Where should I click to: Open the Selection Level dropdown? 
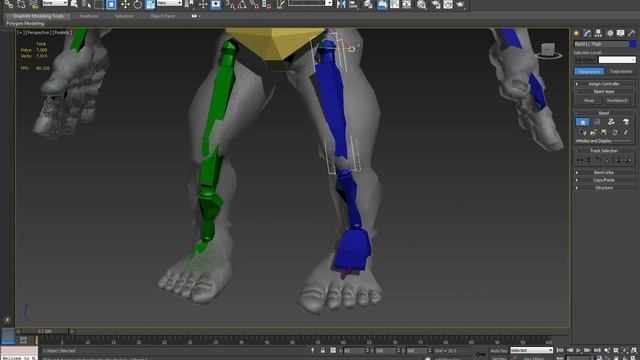617,60
